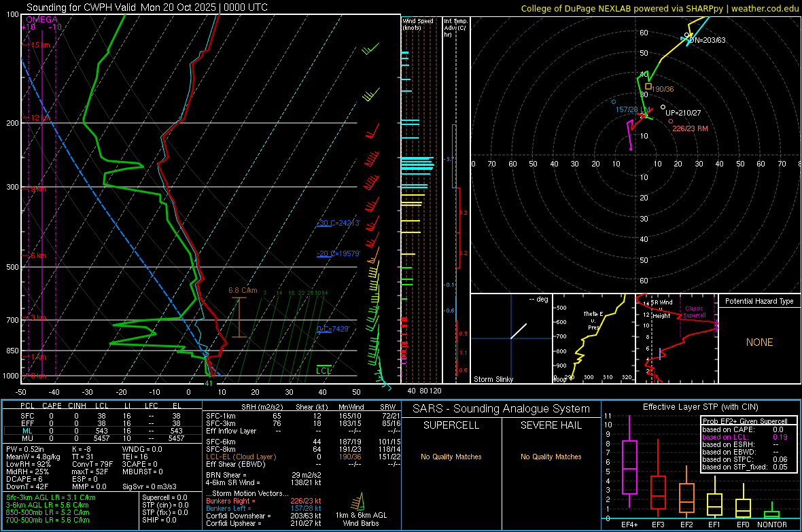
Task: Click the -30 C=24213' level label
Action: (338, 223)
